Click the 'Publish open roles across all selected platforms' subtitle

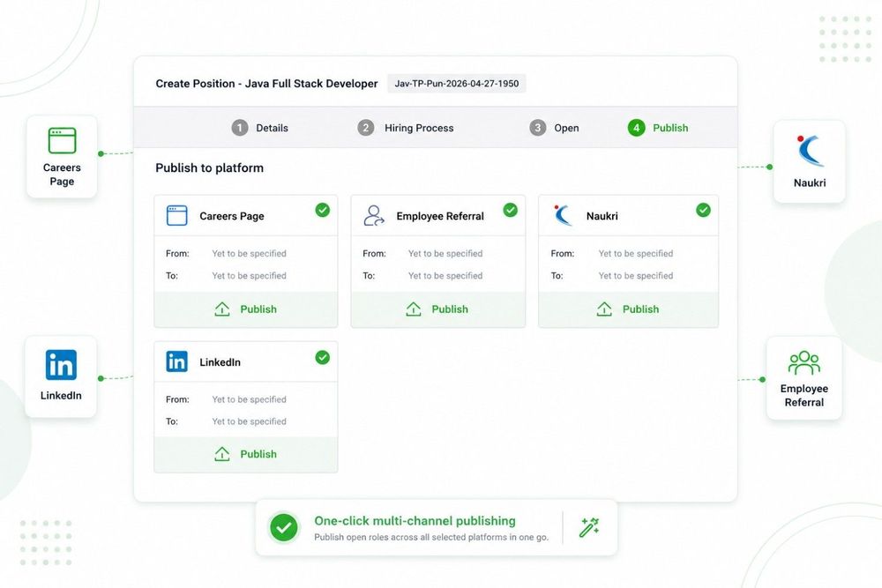click(x=431, y=537)
